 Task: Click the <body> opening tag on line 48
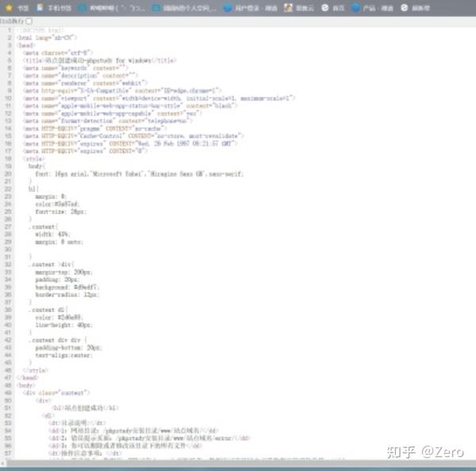(26, 385)
